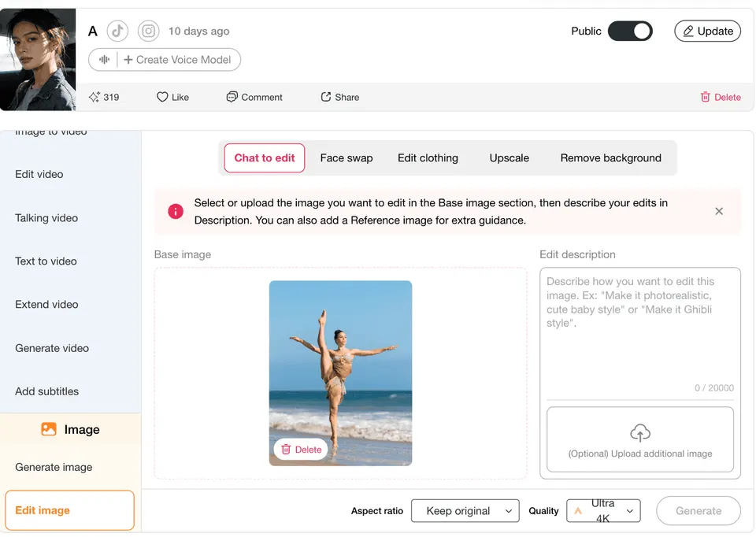The height and width of the screenshot is (537, 756).
Task: Click the profile name "A"
Action: 93,31
